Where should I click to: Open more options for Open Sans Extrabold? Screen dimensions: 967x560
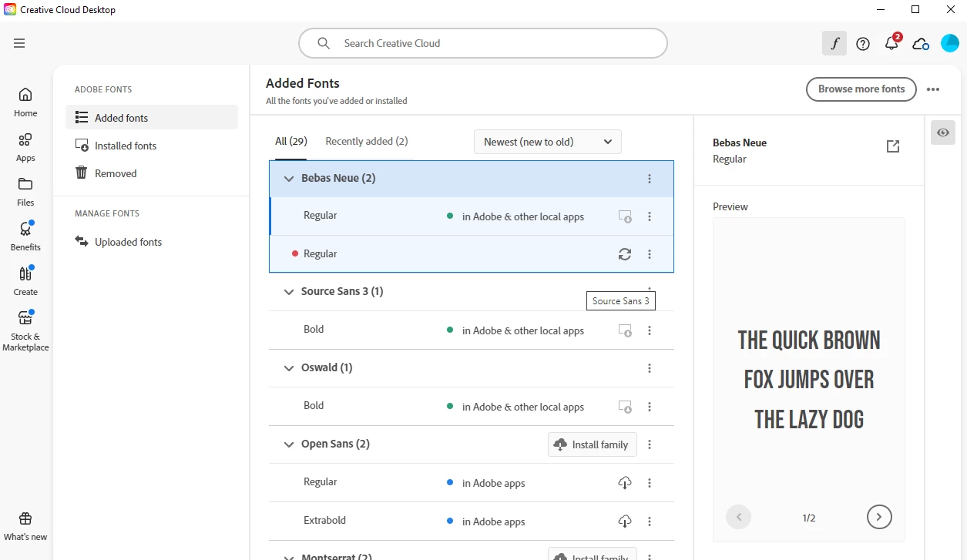click(650, 521)
